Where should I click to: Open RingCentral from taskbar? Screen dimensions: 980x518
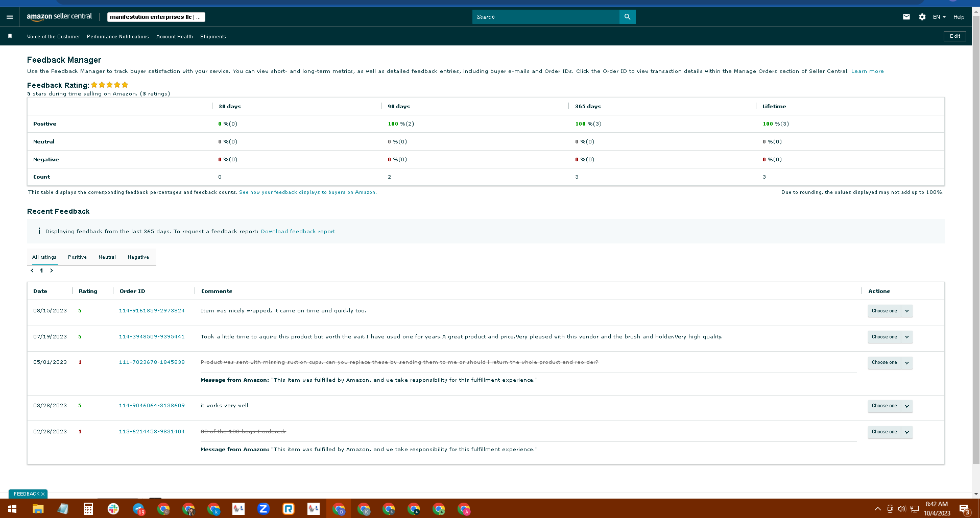coord(289,509)
